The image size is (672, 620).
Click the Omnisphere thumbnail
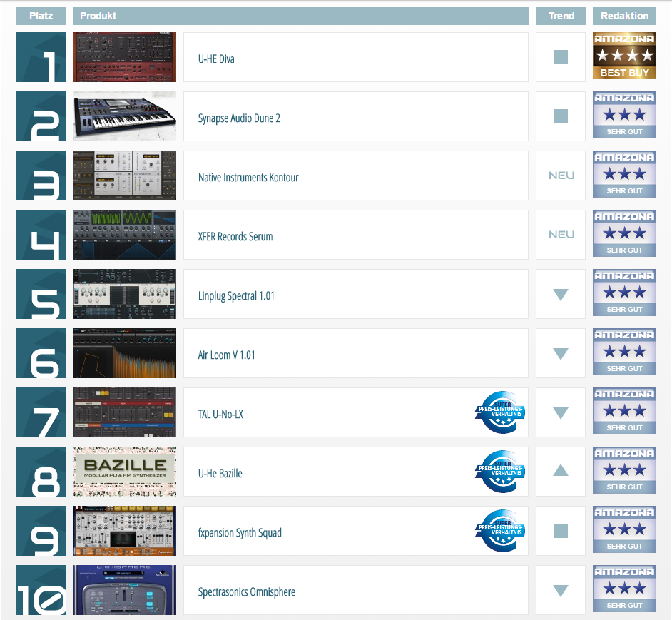[x=124, y=589]
